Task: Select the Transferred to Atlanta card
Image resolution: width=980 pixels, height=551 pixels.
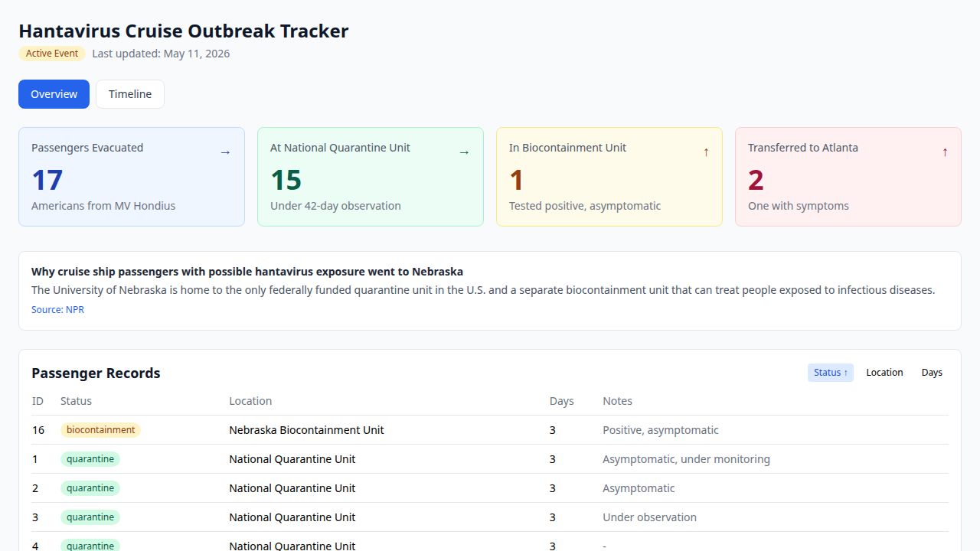Action: click(848, 177)
